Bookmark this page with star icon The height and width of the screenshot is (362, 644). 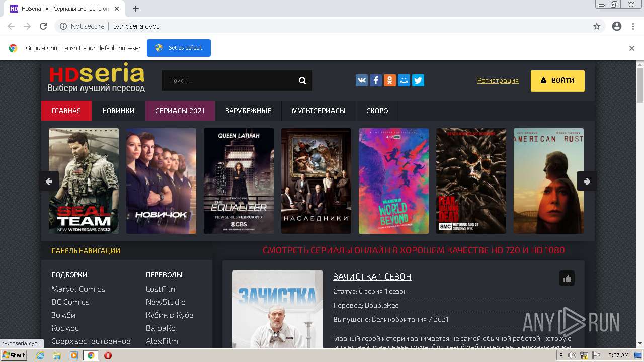tap(597, 26)
